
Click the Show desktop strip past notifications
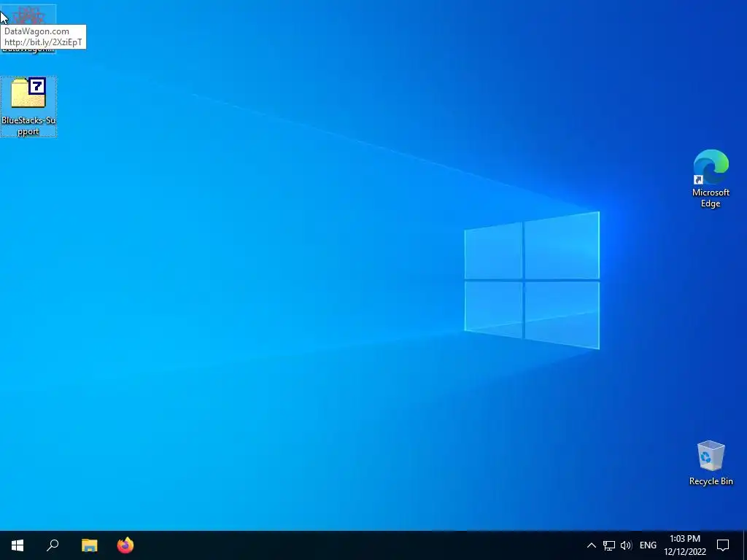tap(745, 545)
